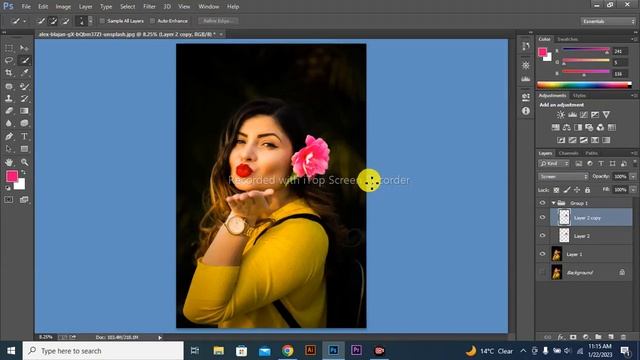Add a Color Balance adjustment
Viewport: 640px width, 360px height.
coord(567,127)
